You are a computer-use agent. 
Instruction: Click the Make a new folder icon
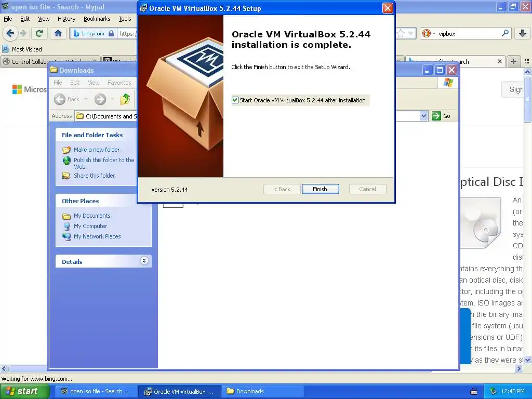(66, 150)
